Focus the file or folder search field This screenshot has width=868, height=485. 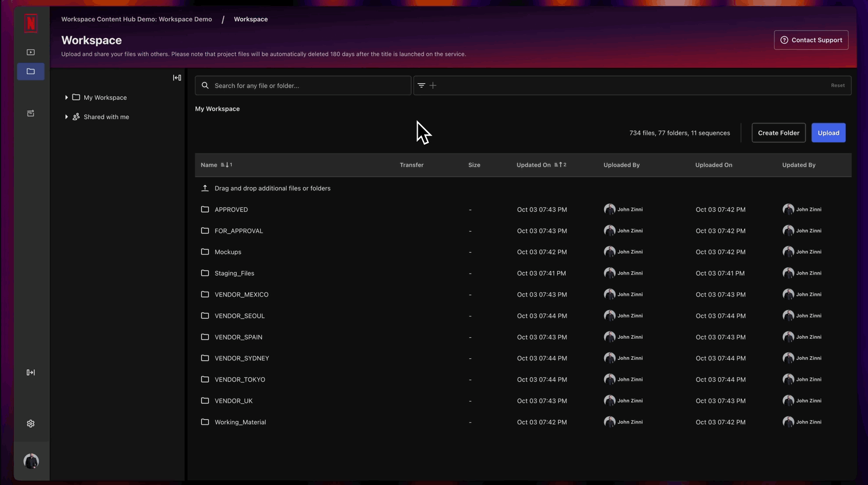pyautogui.click(x=310, y=85)
